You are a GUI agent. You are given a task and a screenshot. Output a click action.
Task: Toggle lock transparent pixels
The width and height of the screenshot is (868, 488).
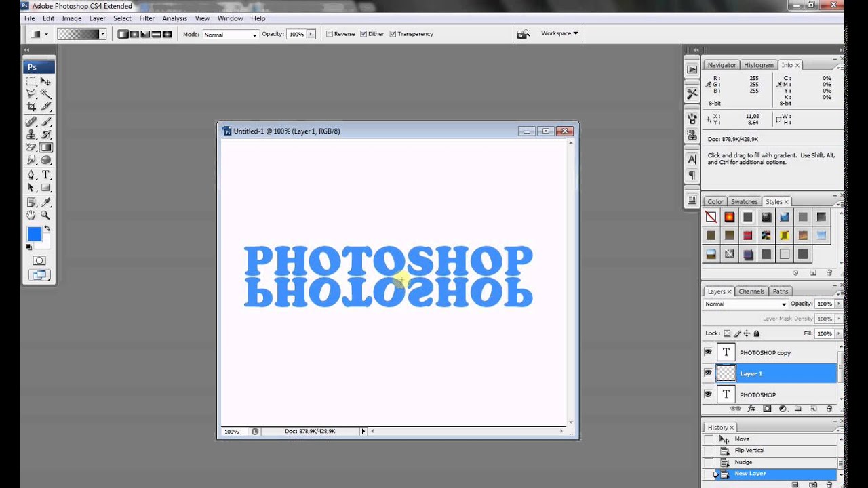[x=728, y=333]
